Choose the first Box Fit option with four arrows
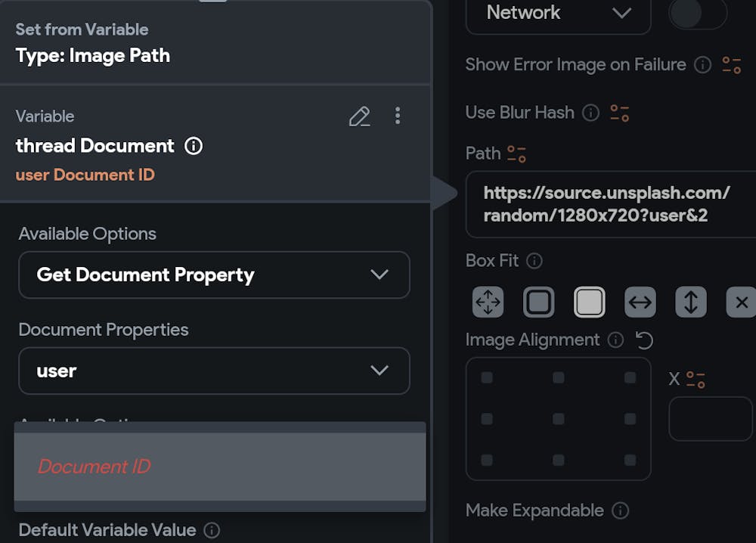The image size is (756, 543). 488,303
